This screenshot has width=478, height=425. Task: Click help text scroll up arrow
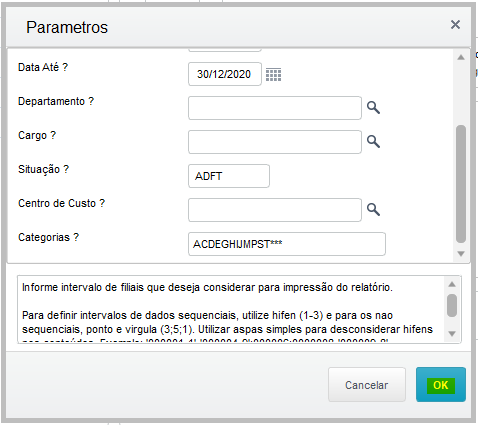click(452, 284)
